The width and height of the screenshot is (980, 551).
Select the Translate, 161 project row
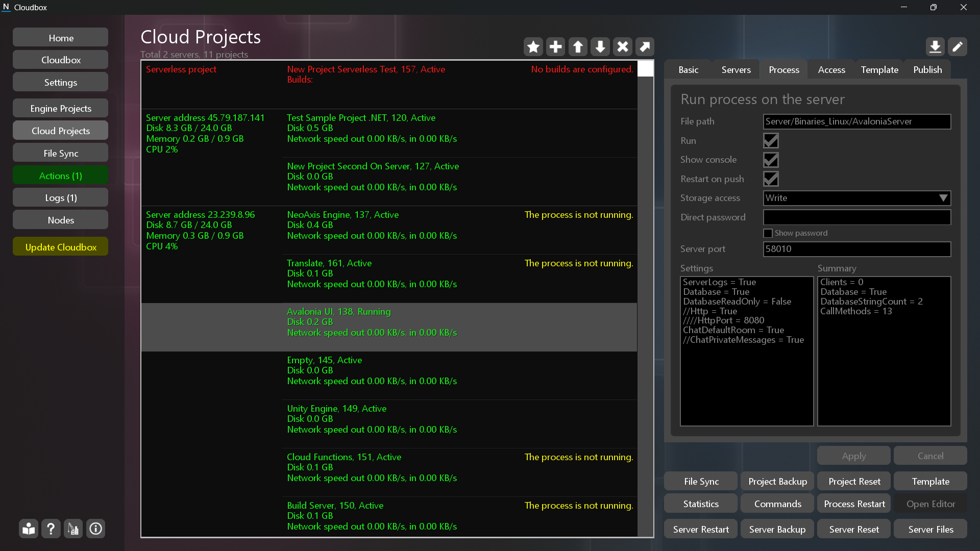(x=459, y=279)
